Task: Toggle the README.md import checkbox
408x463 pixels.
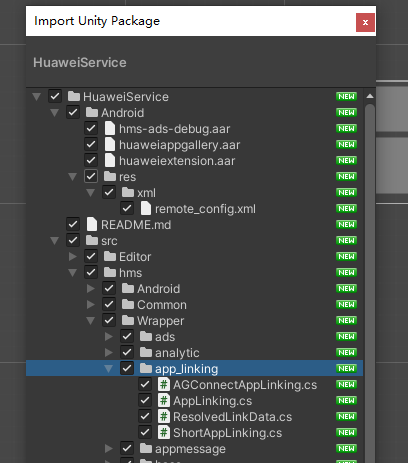Action: point(73,225)
